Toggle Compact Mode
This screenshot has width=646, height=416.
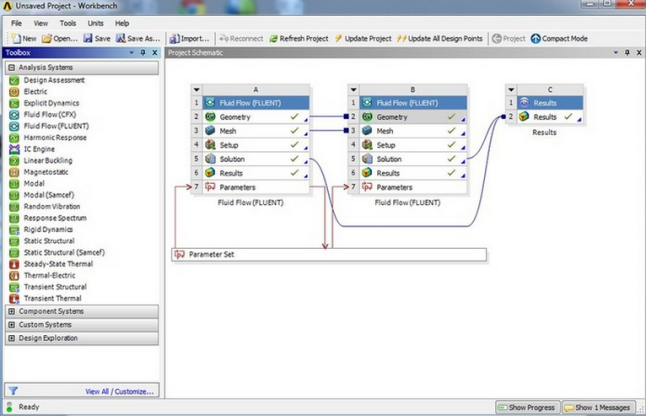coord(558,38)
